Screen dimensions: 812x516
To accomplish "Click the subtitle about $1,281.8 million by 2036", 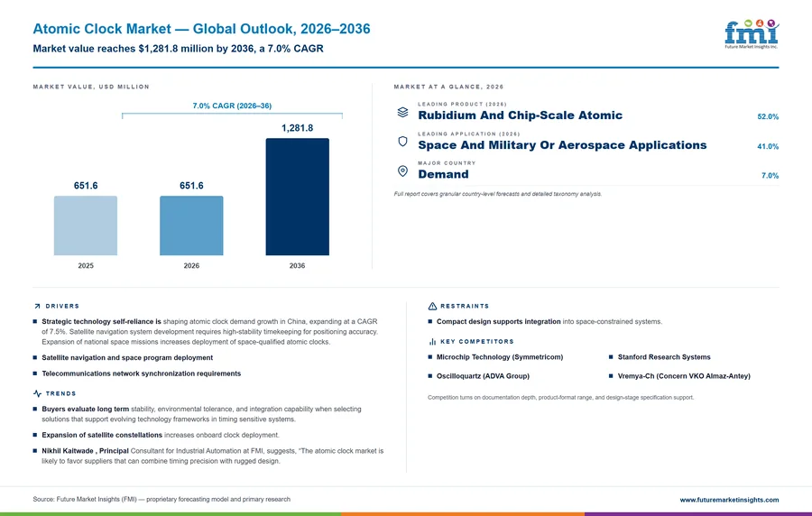I will point(178,49).
